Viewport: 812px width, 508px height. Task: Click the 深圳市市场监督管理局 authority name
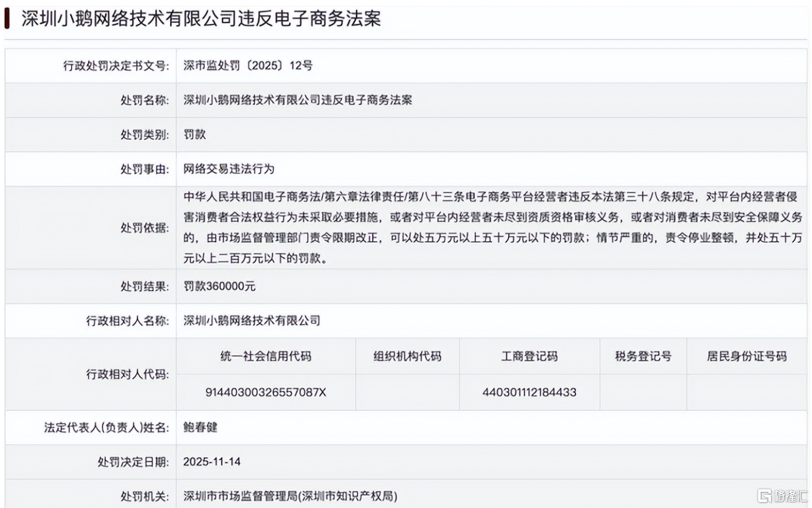click(x=290, y=496)
